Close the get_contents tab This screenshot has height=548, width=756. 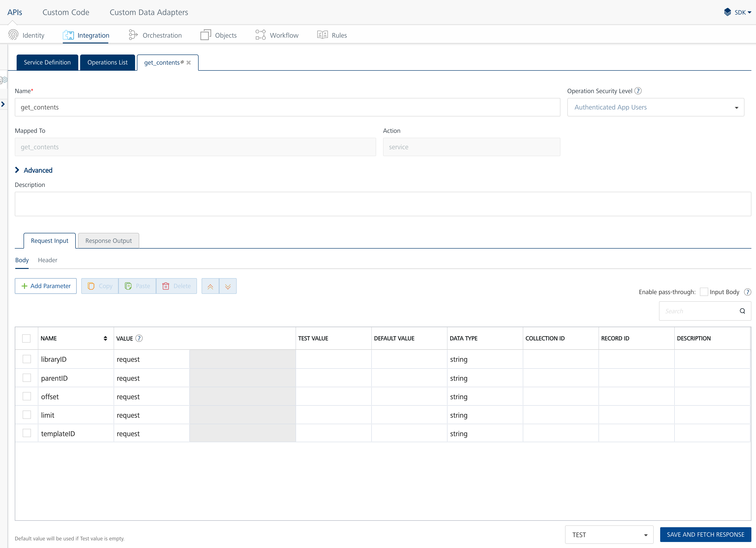[189, 63]
